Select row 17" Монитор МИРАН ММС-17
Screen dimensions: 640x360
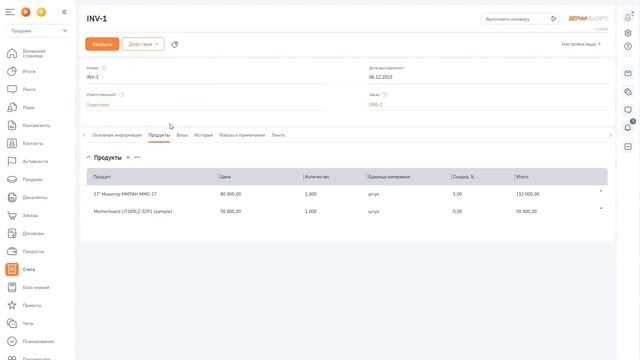click(x=347, y=194)
